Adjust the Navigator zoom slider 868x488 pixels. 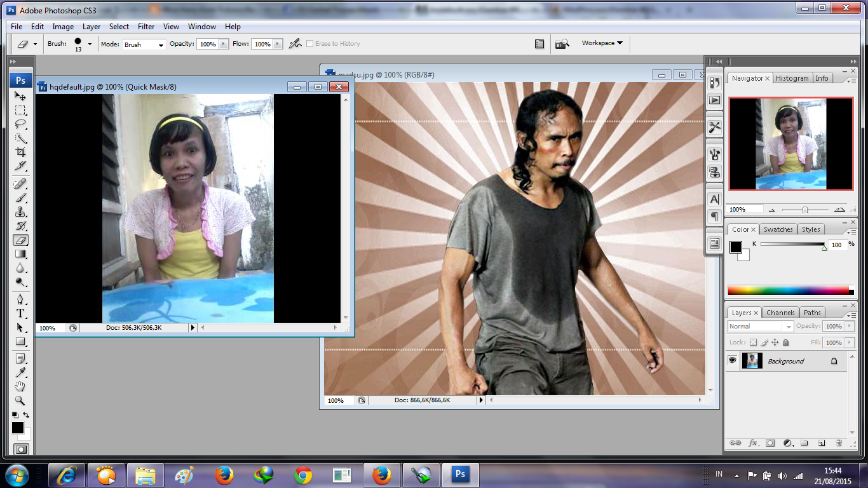point(805,209)
